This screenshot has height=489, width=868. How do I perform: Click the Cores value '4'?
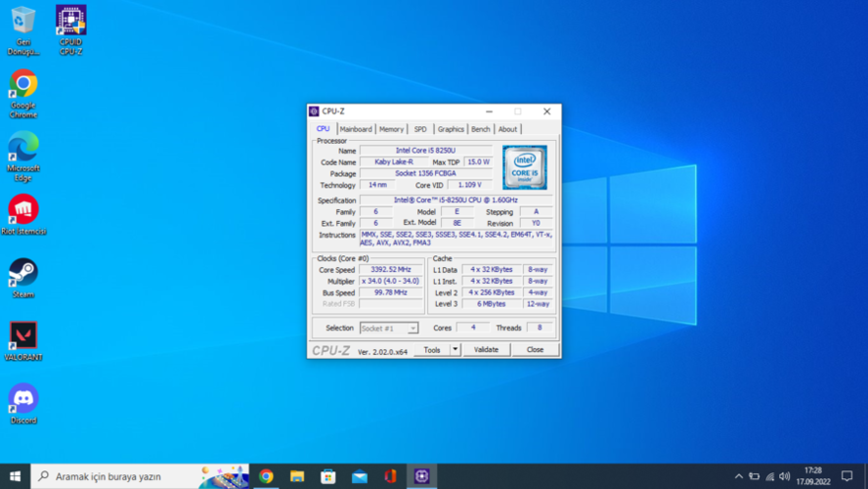coord(473,328)
